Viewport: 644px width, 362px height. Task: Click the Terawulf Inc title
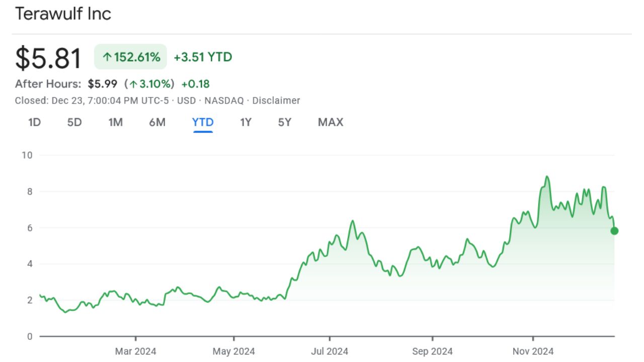[63, 14]
